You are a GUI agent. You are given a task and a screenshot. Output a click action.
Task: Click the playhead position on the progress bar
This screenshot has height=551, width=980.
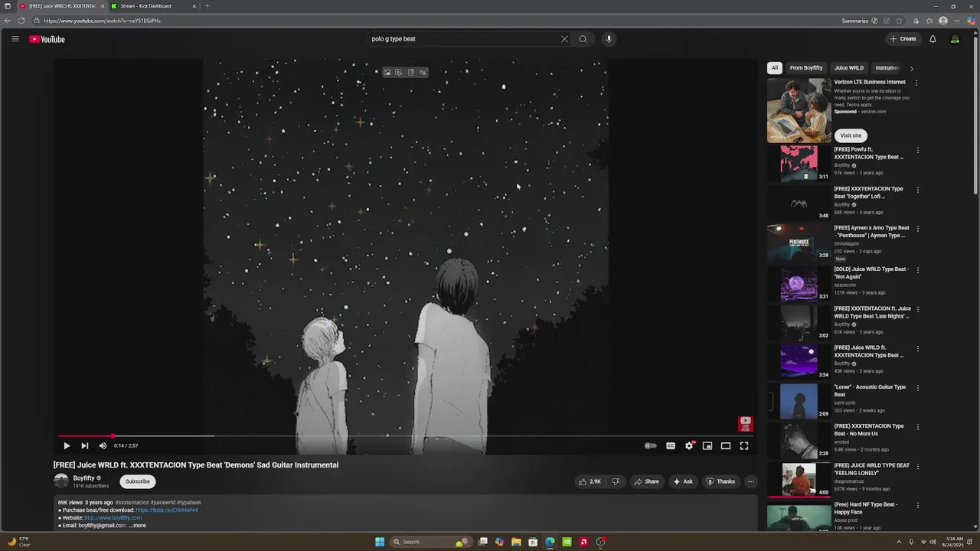click(113, 436)
